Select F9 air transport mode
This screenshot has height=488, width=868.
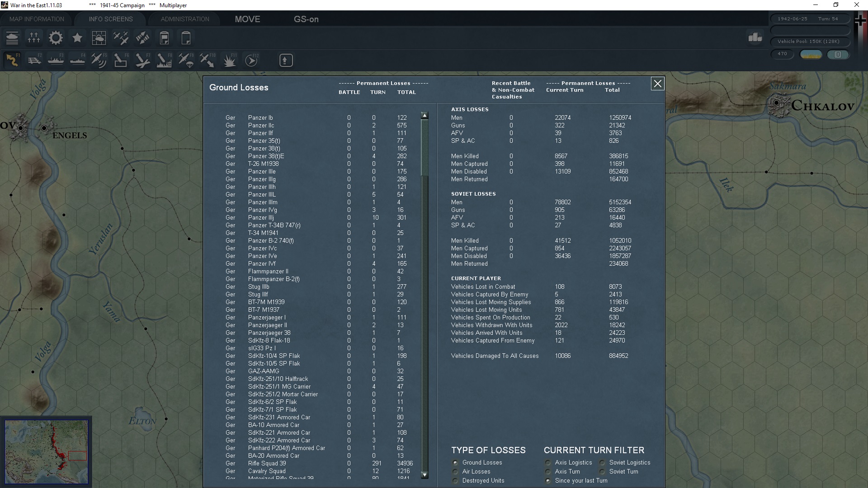tap(186, 60)
